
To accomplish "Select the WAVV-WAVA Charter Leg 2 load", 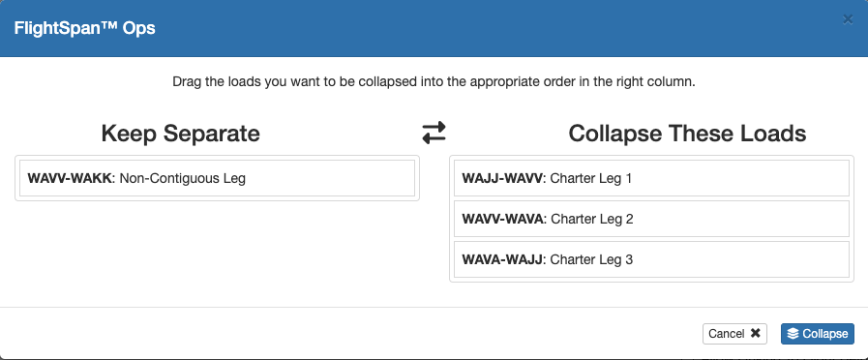I will 651,219.
